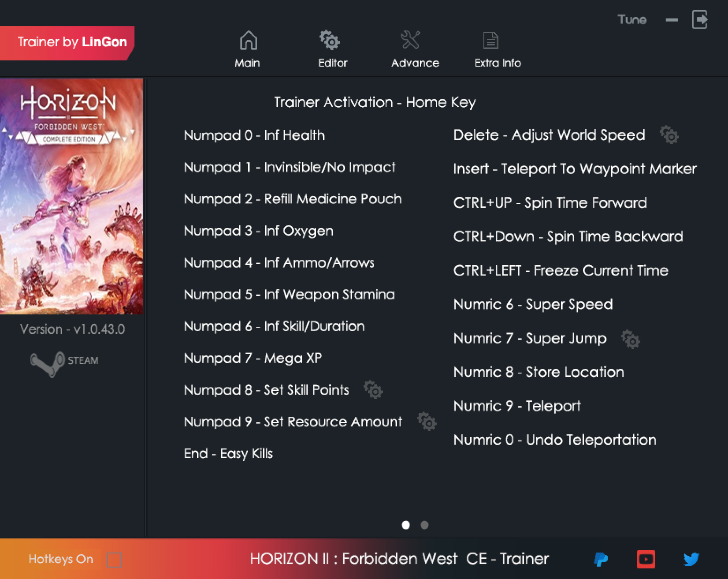This screenshot has width=728, height=579.
Task: Activate Numpad 5 - Inf Weapon Stamina
Action: pyautogui.click(x=289, y=295)
